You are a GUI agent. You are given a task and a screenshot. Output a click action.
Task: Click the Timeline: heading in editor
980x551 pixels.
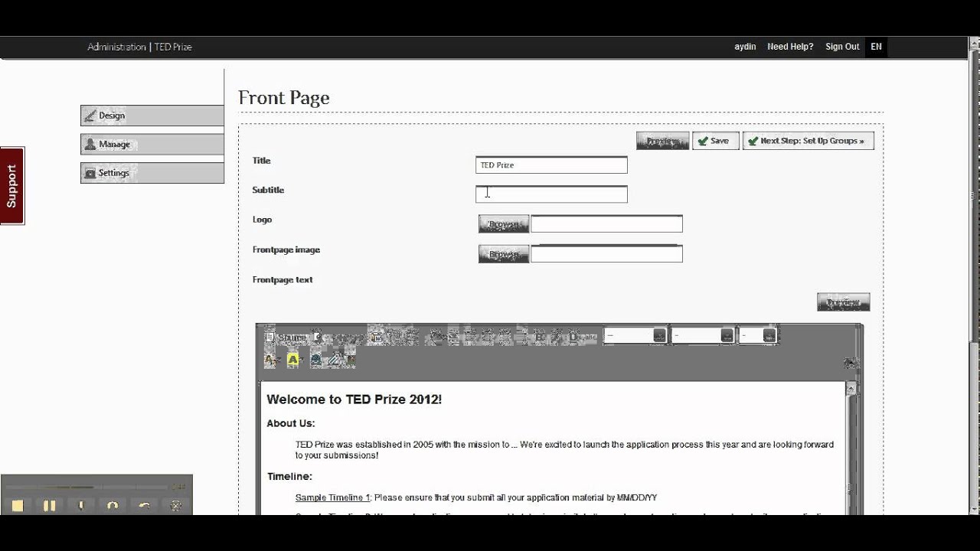click(x=289, y=476)
